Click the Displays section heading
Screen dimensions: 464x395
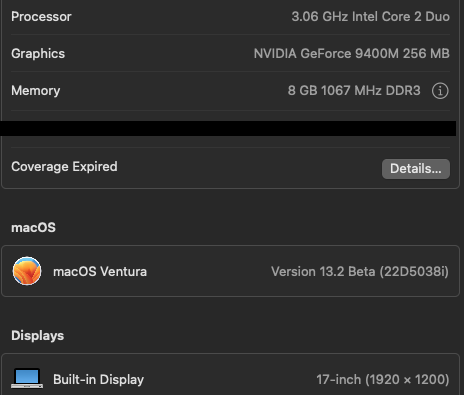tap(38, 336)
